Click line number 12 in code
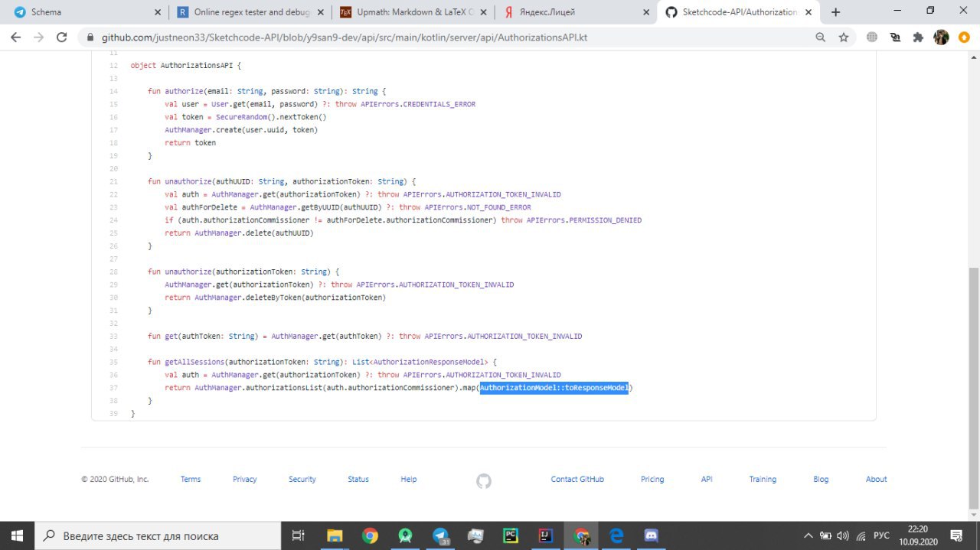 pyautogui.click(x=113, y=66)
